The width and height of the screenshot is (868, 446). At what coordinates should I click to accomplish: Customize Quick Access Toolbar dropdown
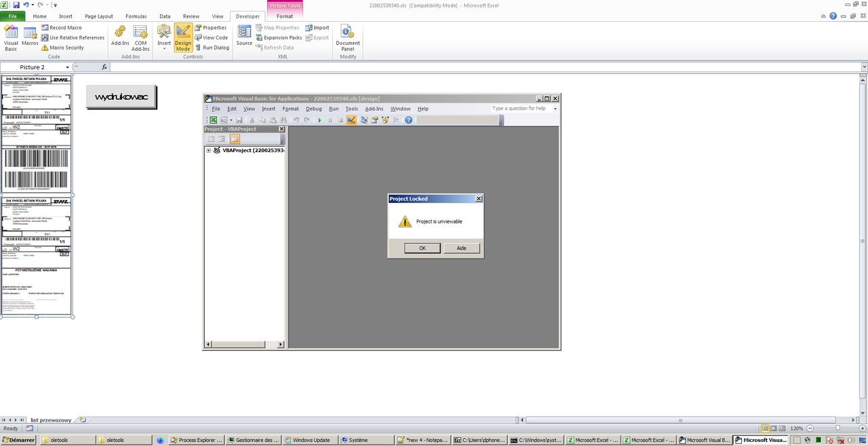55,5
